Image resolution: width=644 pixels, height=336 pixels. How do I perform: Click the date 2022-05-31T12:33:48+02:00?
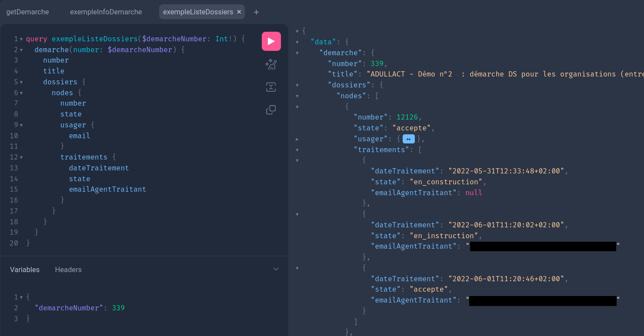click(506, 171)
